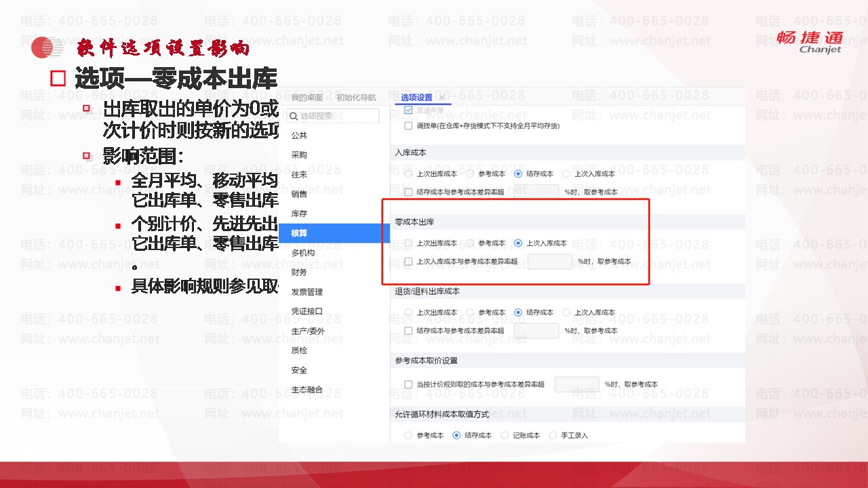This screenshot has width=868, height=488.
Task: Open the 发票管理 options category
Action: point(307,292)
